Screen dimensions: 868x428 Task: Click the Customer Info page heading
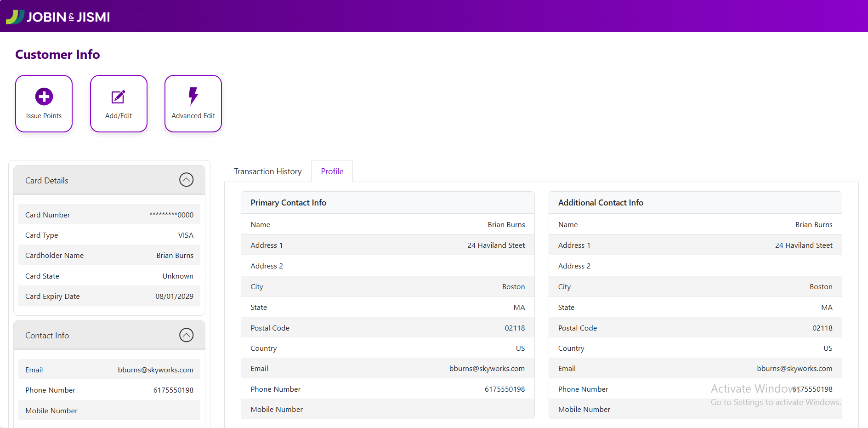pos(57,54)
